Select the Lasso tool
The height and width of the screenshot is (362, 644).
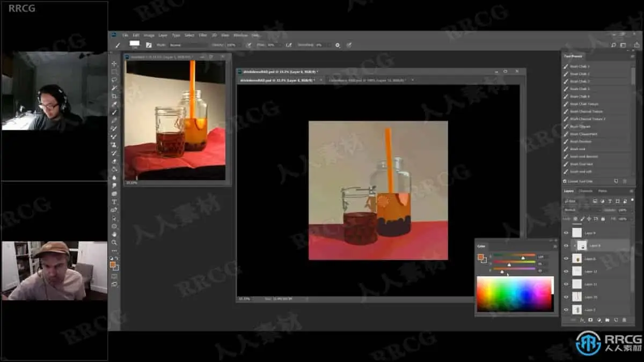pos(114,79)
